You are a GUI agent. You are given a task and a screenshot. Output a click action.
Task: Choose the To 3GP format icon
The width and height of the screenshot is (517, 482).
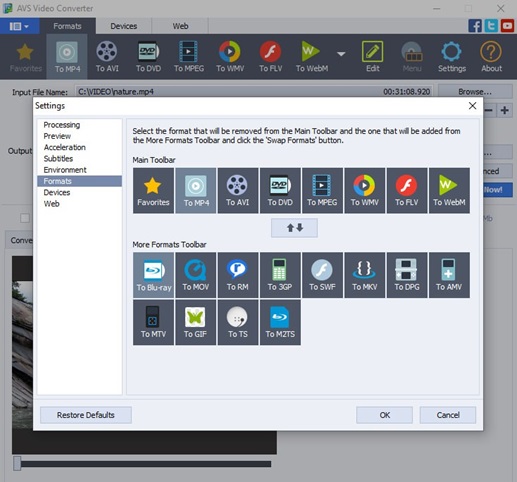(x=280, y=275)
